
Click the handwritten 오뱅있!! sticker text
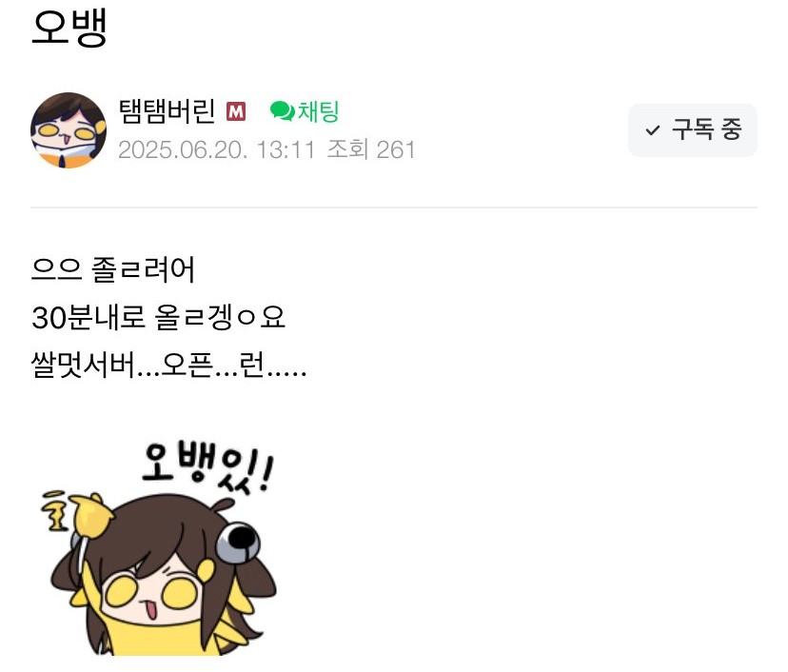click(207, 467)
